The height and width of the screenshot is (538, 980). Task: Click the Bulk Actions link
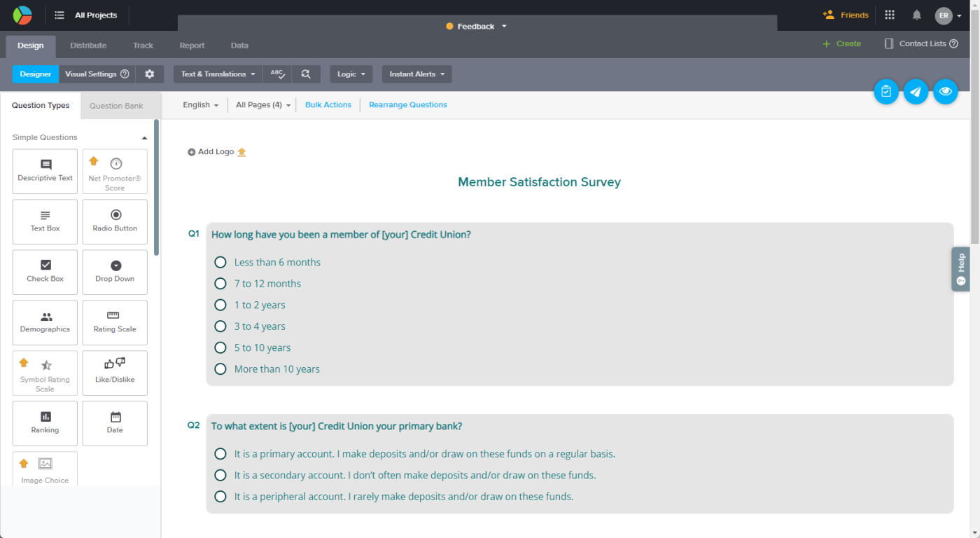tap(328, 105)
